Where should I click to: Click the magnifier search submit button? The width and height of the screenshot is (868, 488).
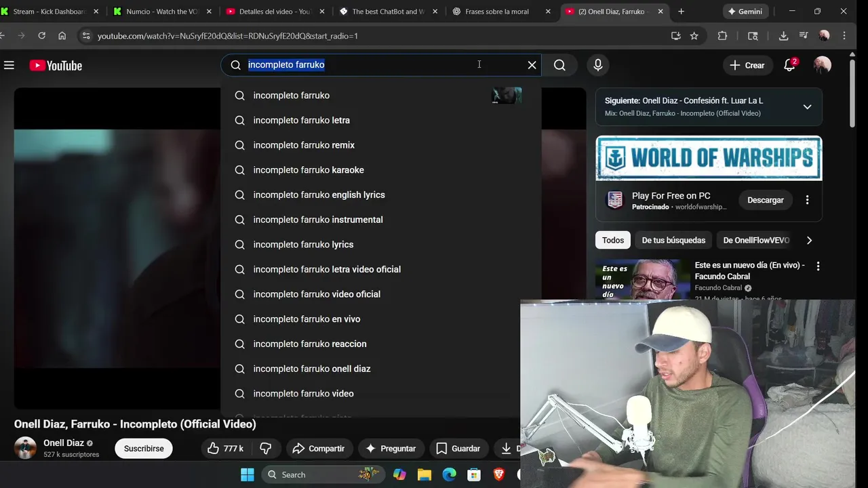559,65
